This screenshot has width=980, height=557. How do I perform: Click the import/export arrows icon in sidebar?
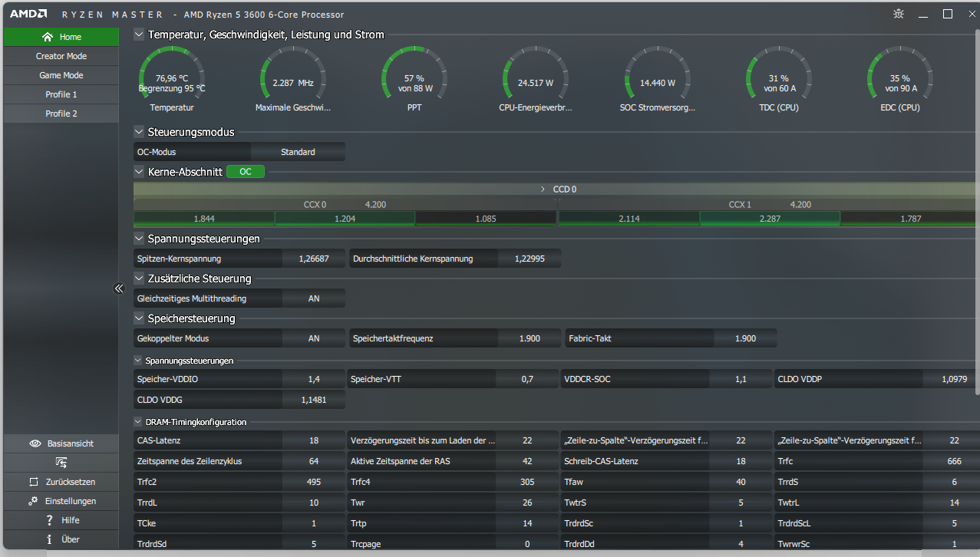click(61, 463)
